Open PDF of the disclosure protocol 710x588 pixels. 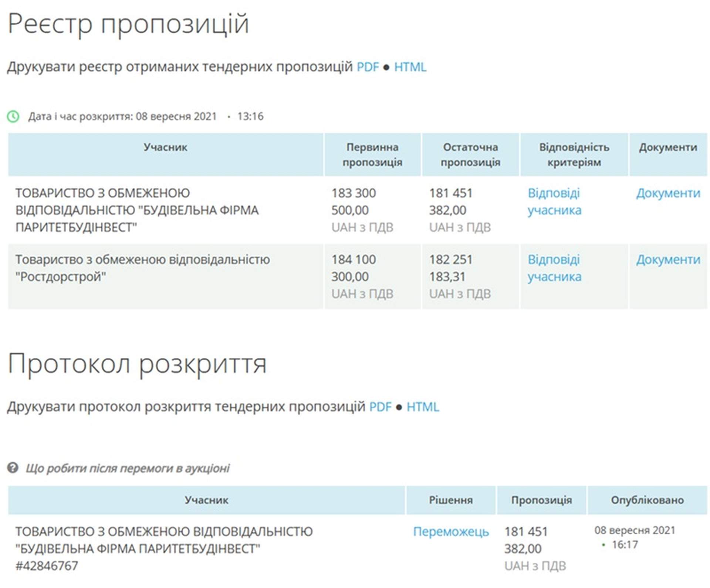(x=380, y=407)
